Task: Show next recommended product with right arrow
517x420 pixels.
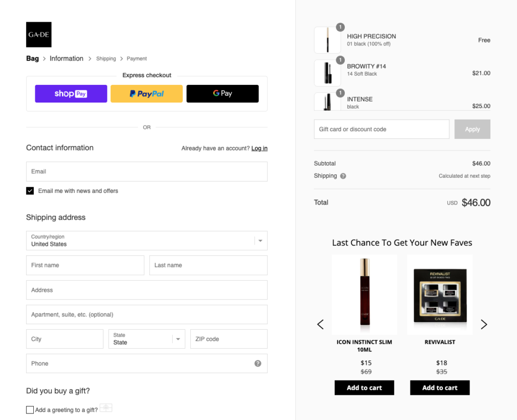Action: pos(484,324)
